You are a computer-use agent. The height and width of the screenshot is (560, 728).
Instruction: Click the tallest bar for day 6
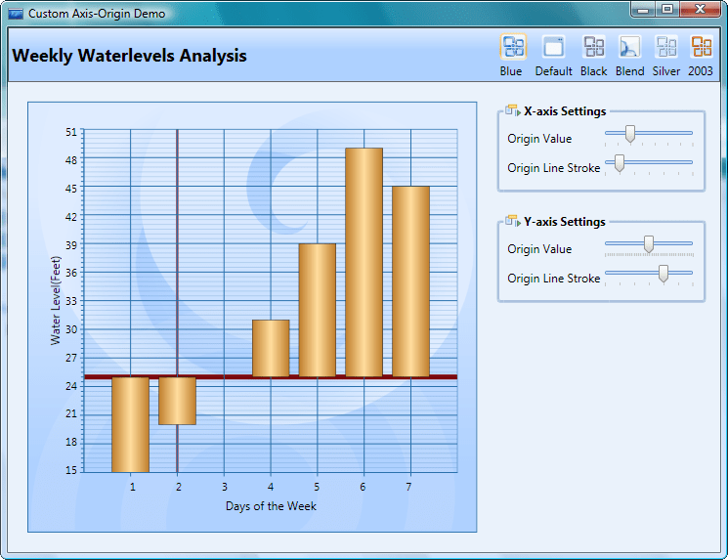[x=364, y=262]
